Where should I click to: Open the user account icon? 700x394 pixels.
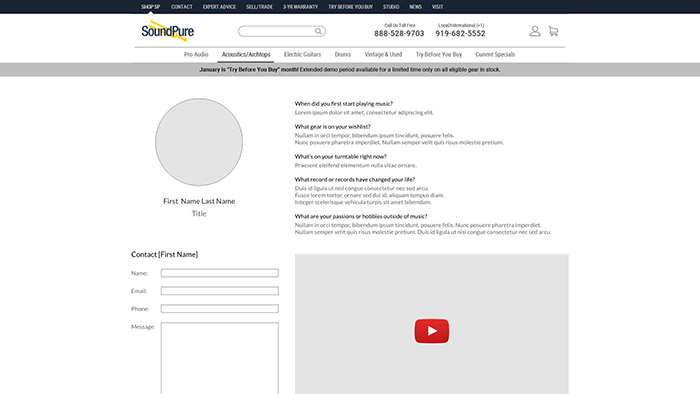click(535, 31)
